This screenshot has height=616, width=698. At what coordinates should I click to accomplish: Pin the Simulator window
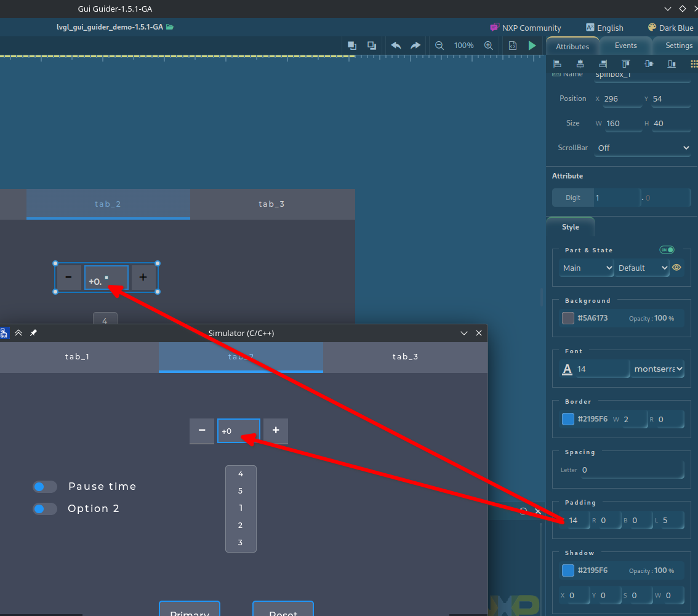[33, 333]
